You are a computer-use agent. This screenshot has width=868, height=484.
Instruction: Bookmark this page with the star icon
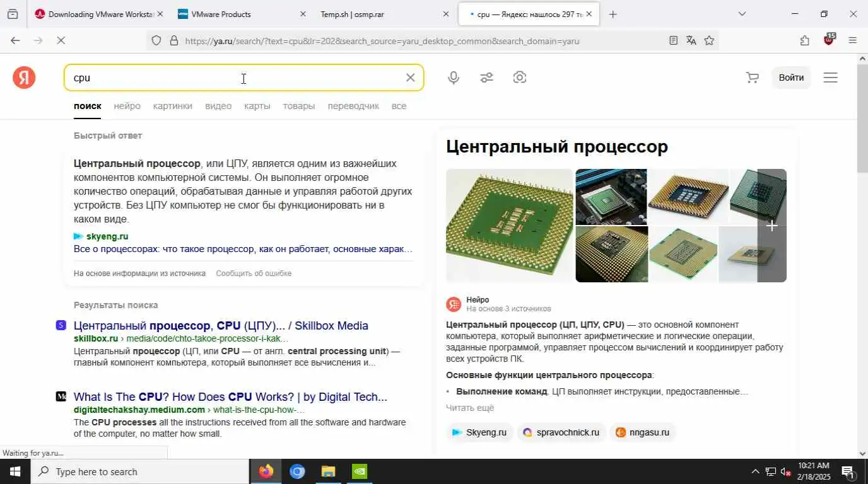(x=709, y=40)
